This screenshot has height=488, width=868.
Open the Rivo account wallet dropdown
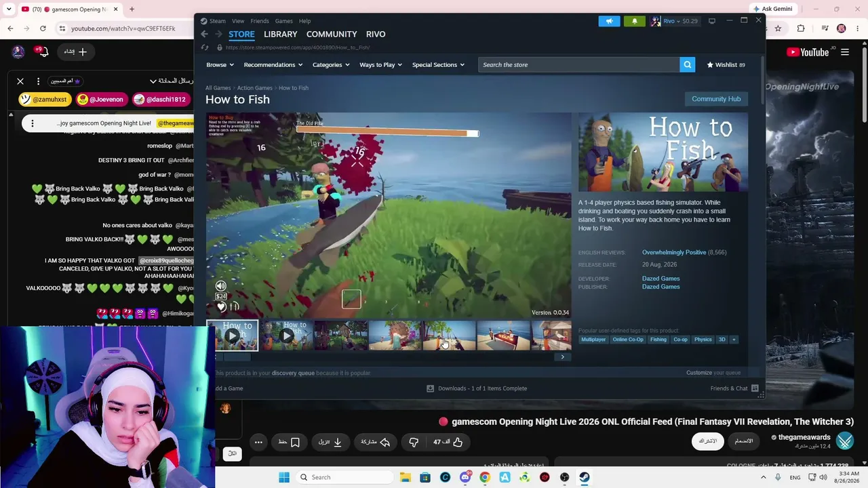pyautogui.click(x=675, y=21)
